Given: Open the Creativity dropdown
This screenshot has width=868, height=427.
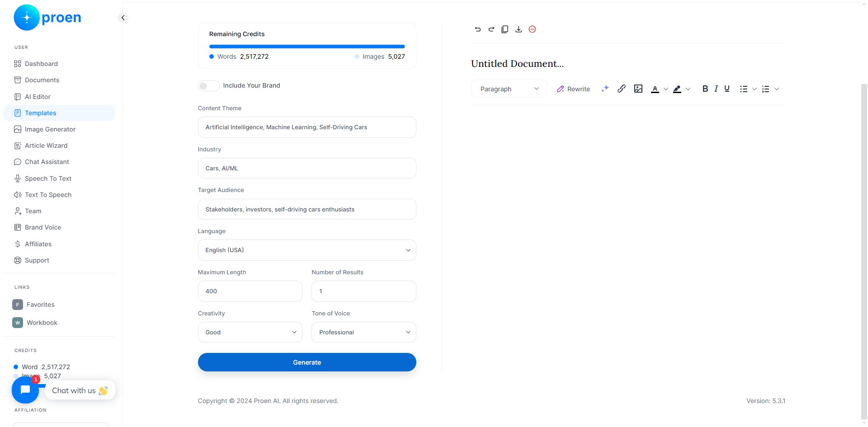Looking at the screenshot, I should [250, 332].
